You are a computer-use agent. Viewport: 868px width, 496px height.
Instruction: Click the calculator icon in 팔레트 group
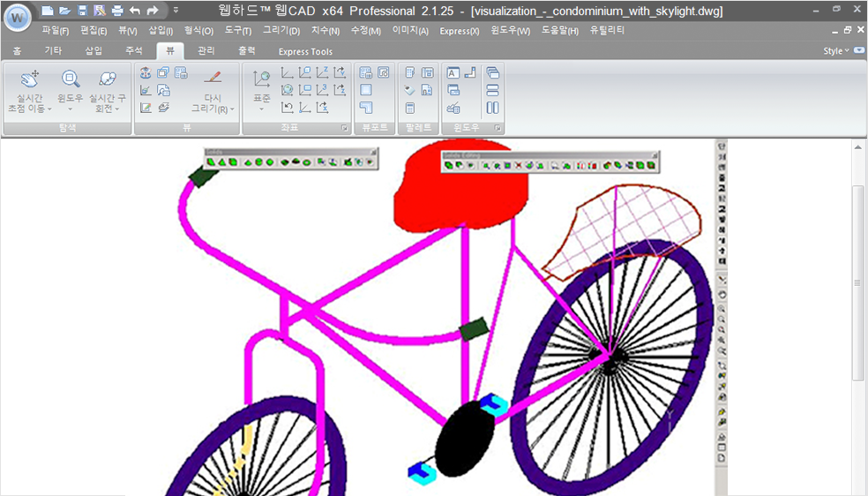pos(409,108)
